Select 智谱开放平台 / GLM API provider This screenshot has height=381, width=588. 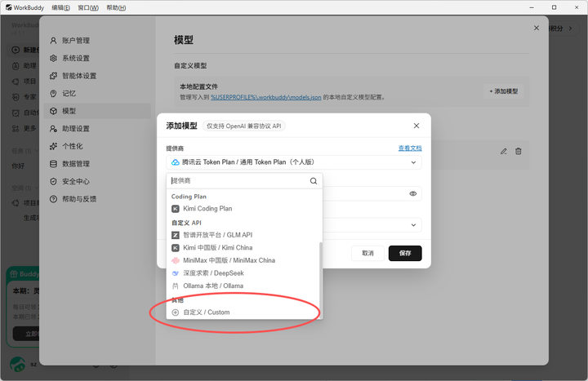click(x=243, y=235)
